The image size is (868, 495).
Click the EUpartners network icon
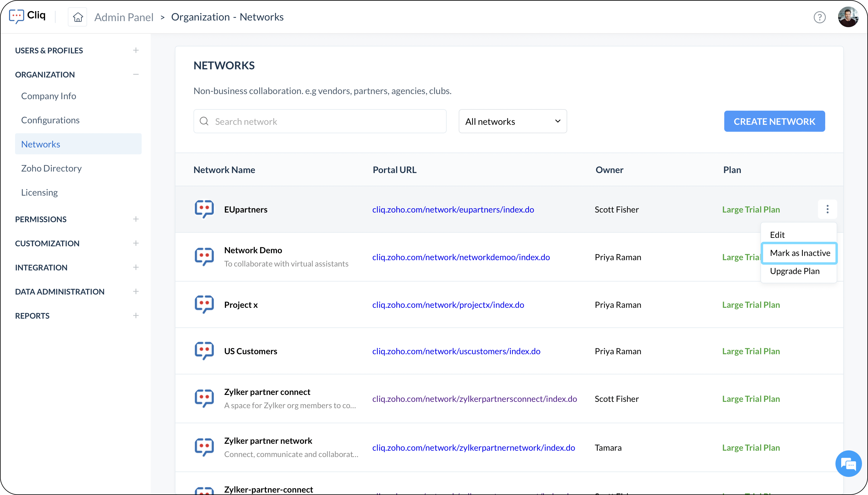coord(204,209)
